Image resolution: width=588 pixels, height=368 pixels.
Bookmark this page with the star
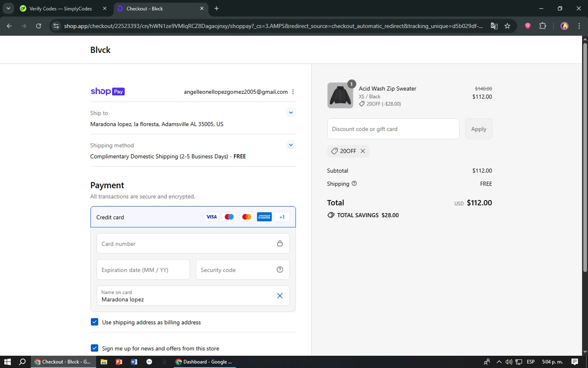[507, 26]
